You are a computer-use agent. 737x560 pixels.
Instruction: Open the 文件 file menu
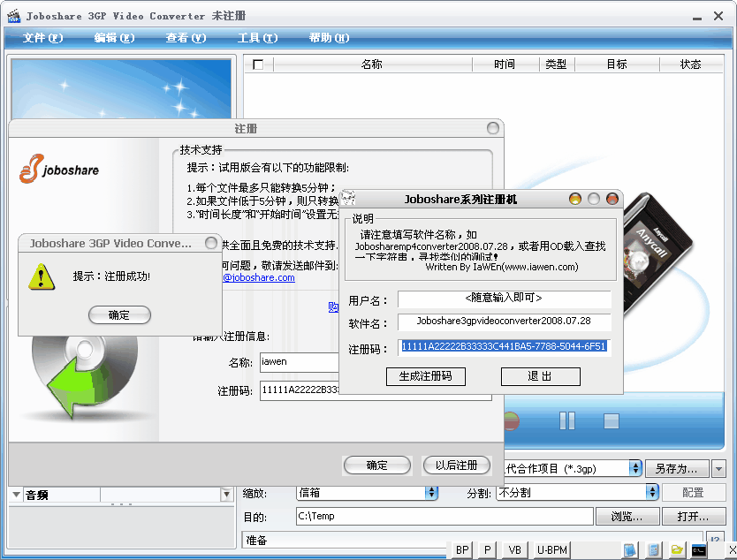42,38
